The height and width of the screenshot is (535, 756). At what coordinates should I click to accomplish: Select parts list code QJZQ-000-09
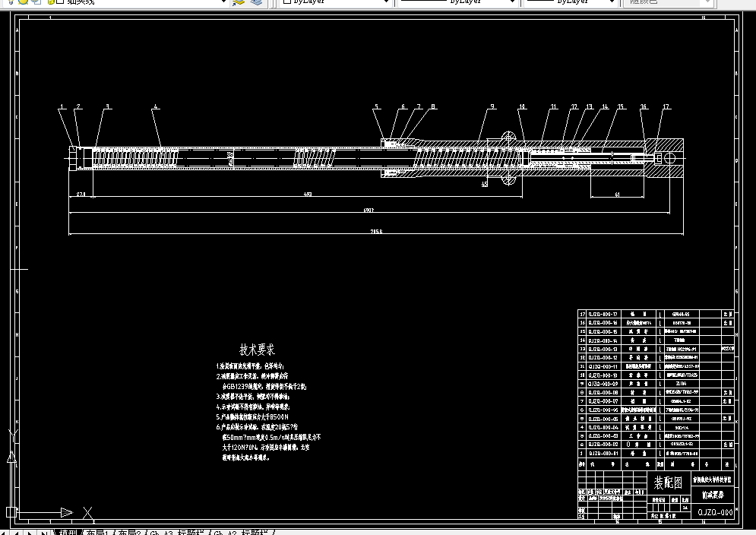click(x=603, y=384)
